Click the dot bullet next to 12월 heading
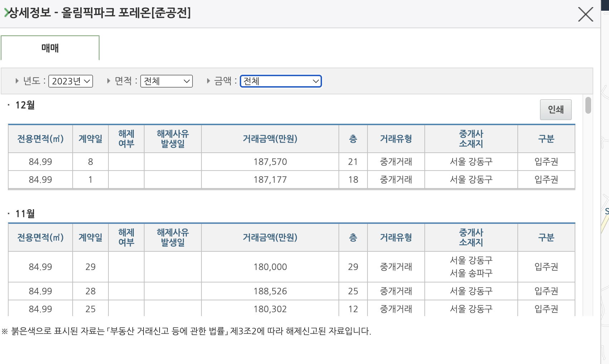The width and height of the screenshot is (609, 364). (x=9, y=105)
